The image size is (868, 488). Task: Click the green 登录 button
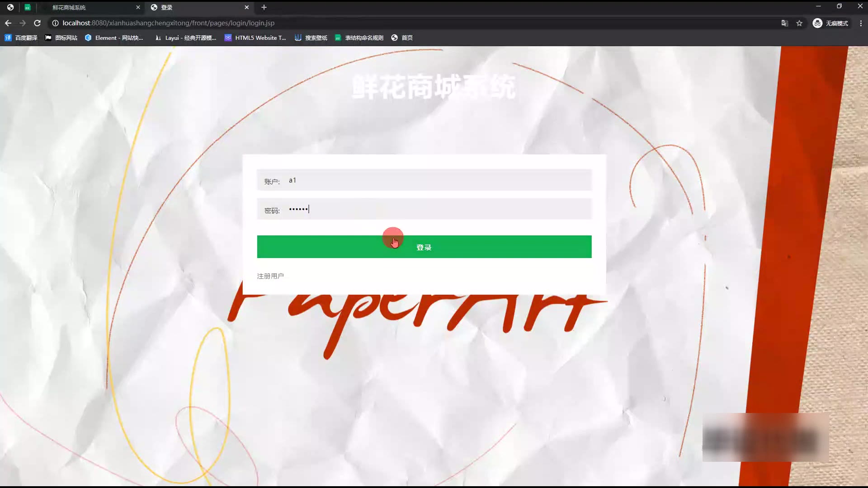pyautogui.click(x=424, y=247)
